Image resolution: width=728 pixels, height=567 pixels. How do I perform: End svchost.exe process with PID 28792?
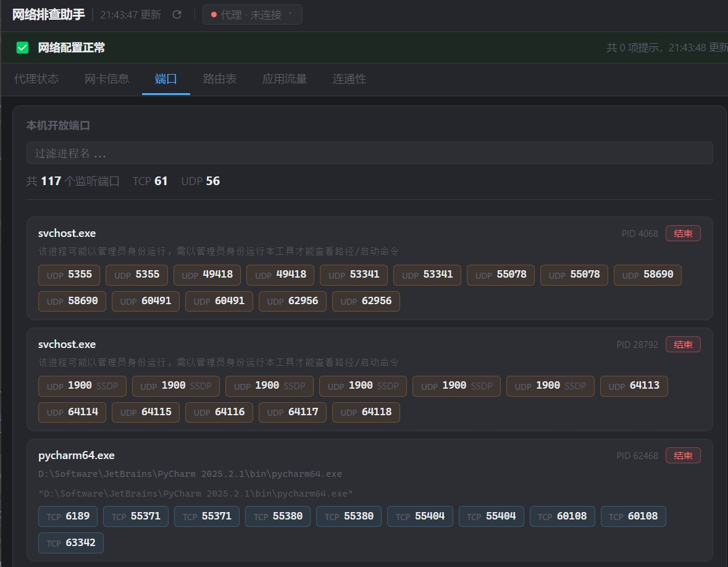pyautogui.click(x=683, y=344)
